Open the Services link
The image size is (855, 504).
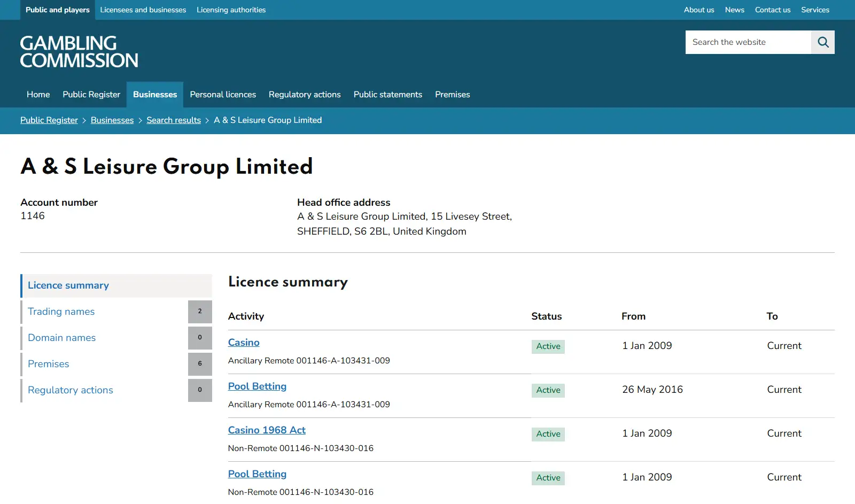pos(815,10)
